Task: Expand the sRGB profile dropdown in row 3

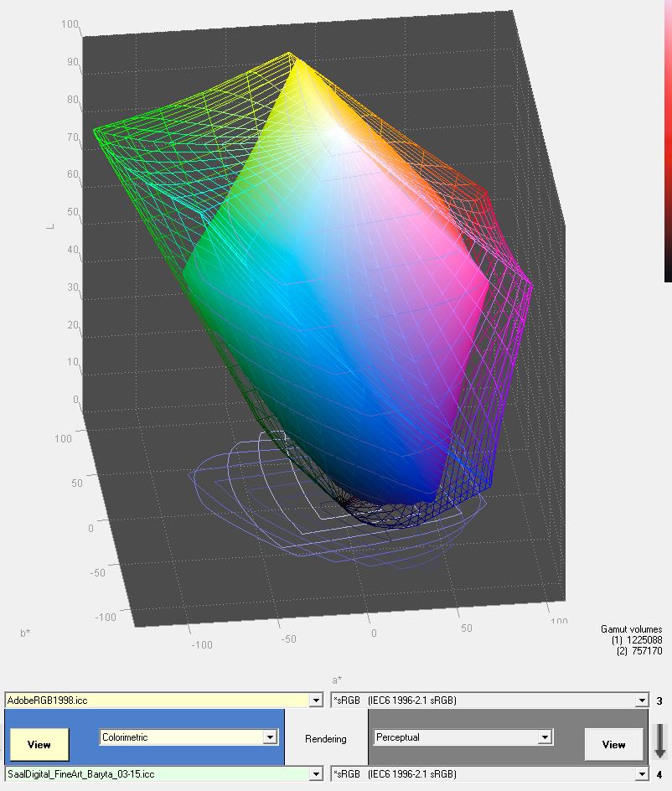Action: pos(642,701)
